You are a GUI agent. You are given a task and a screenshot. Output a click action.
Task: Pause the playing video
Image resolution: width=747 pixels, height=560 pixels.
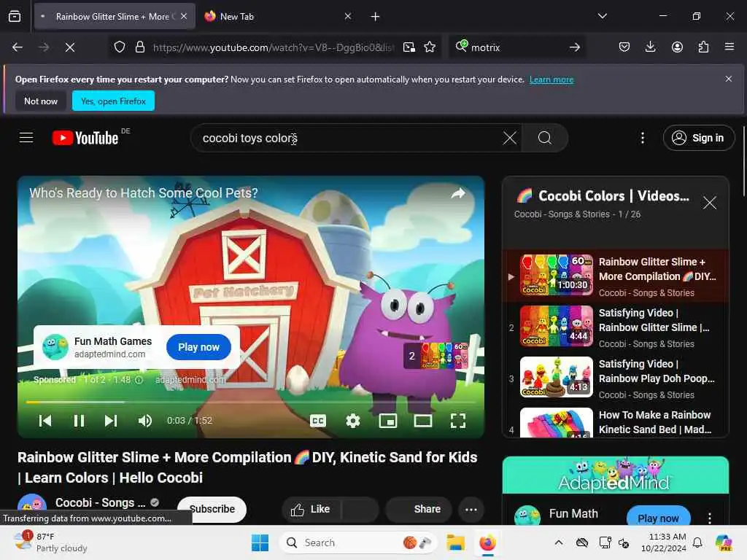tap(79, 421)
